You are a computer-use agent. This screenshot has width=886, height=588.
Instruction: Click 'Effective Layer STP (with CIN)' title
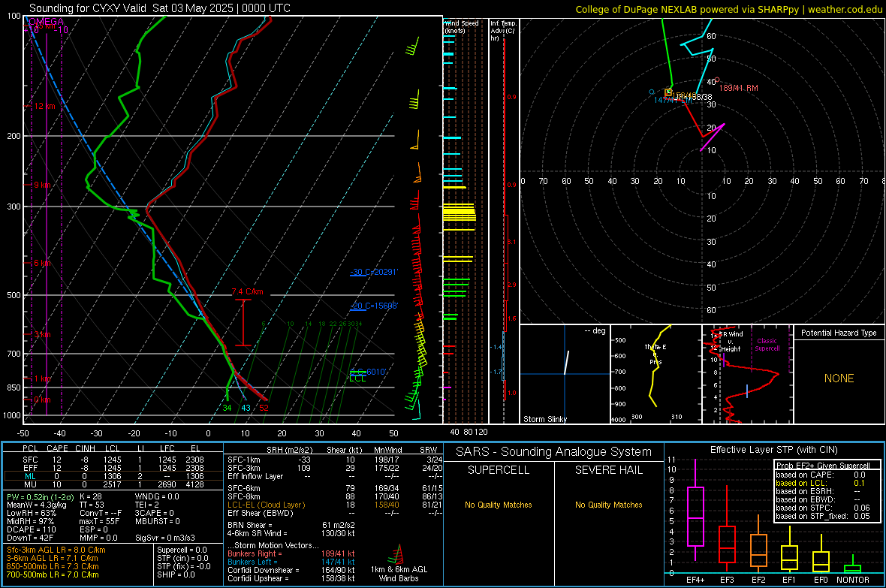pyautogui.click(x=773, y=450)
